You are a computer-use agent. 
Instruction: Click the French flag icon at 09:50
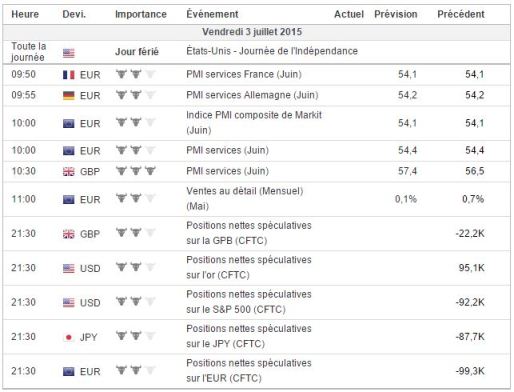(69, 75)
